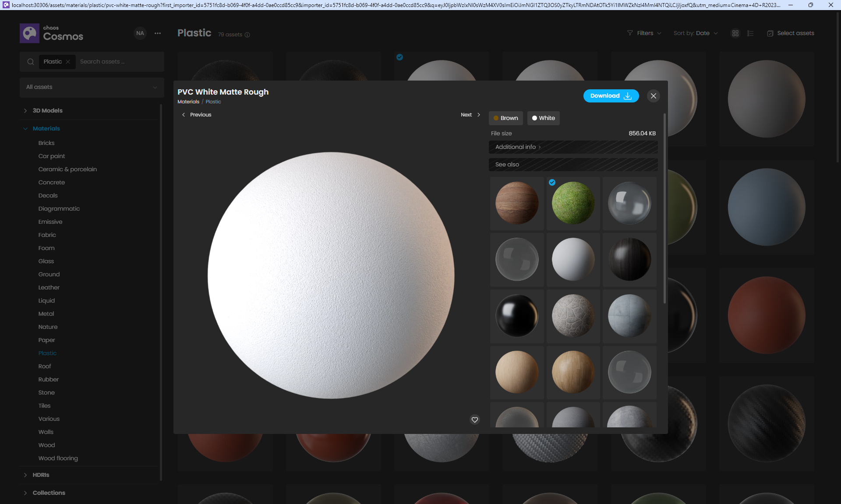
Task: Select the Wood flooring category
Action: coord(58,458)
